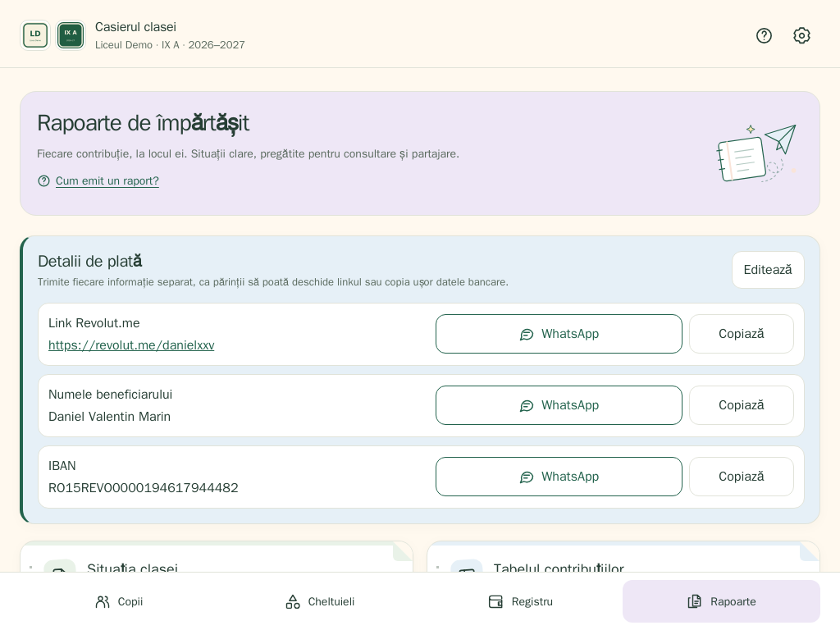This screenshot has width=840, height=630.
Task: Switch to the Copii tab
Action: coord(119,601)
